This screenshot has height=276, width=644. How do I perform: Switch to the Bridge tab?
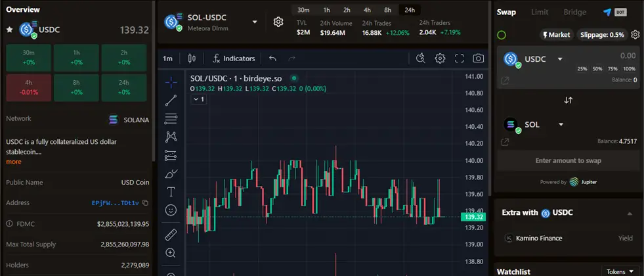point(574,12)
